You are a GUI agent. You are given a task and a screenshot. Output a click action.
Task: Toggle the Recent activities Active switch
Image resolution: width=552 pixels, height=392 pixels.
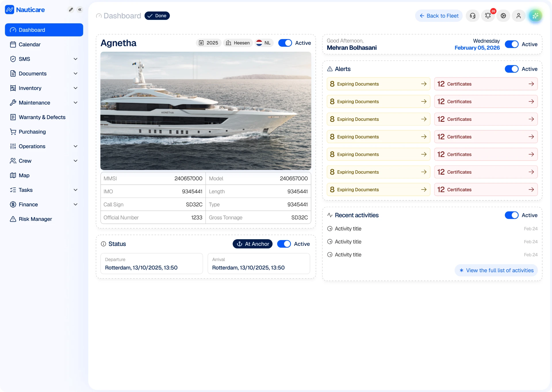(x=511, y=215)
